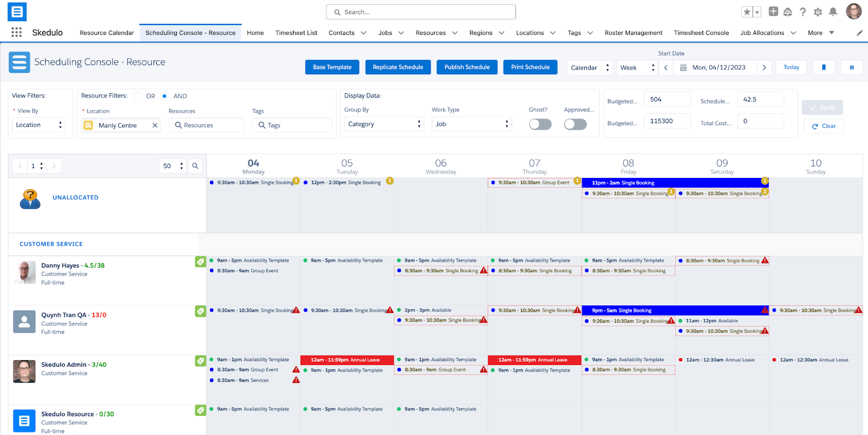This screenshot has width=868, height=435.
Task: Click the tag icon for Quynh Tran QA
Action: pyautogui.click(x=200, y=311)
